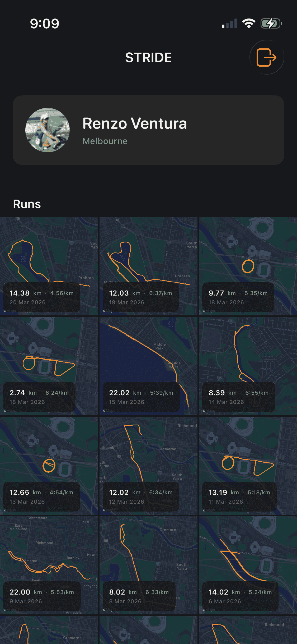
Task: Tap the cellular signal bars
Action: pyautogui.click(x=229, y=24)
